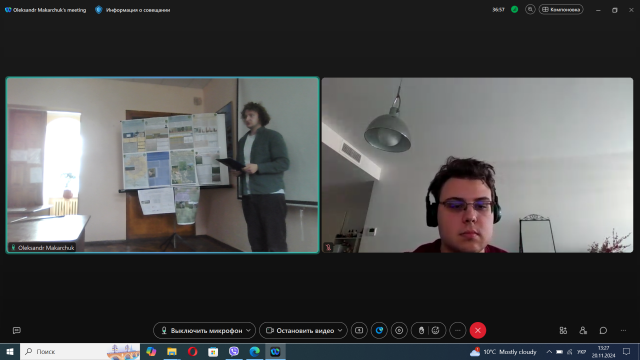Open clock and date 13:27
This screenshot has width=640, height=360.
coord(604,352)
